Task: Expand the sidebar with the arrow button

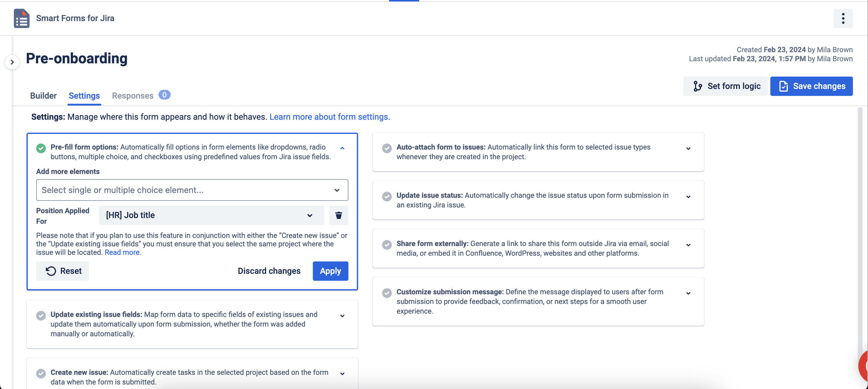Action: tap(12, 62)
